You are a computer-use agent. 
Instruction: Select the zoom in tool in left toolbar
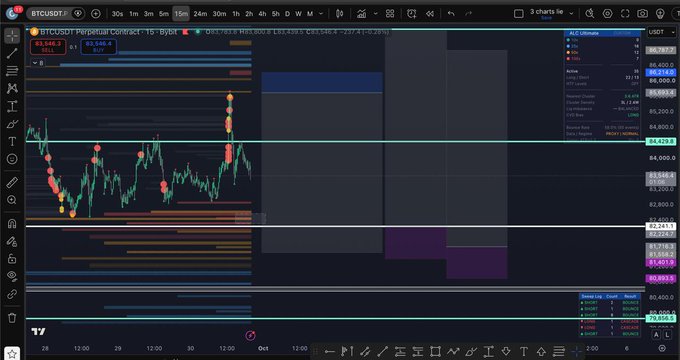(12, 200)
